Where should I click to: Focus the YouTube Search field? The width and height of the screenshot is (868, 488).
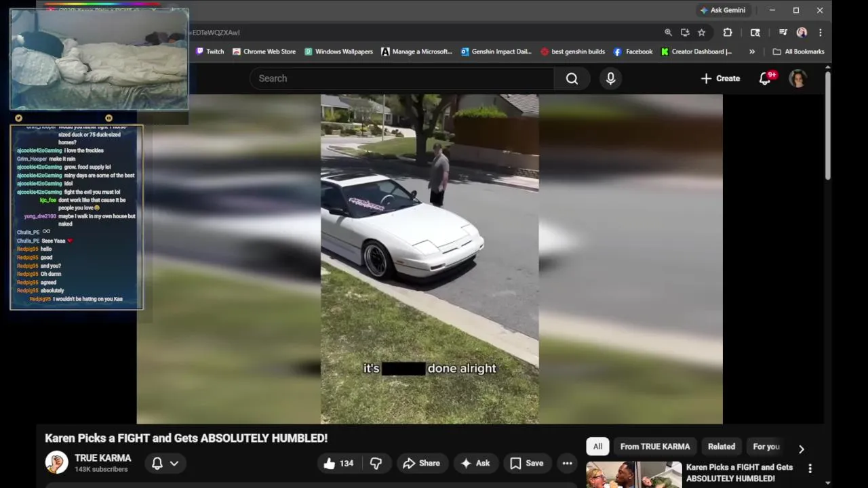tap(401, 79)
